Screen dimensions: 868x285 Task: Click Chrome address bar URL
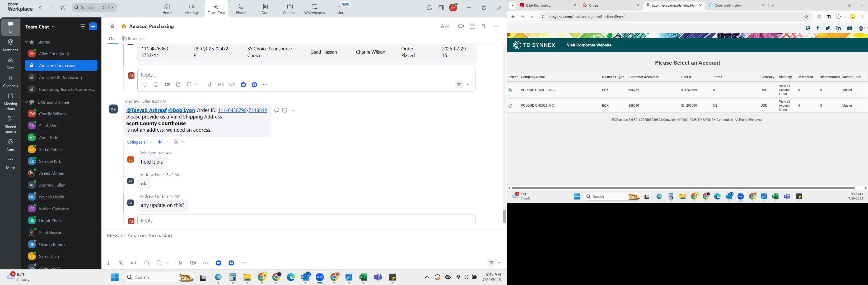[587, 17]
